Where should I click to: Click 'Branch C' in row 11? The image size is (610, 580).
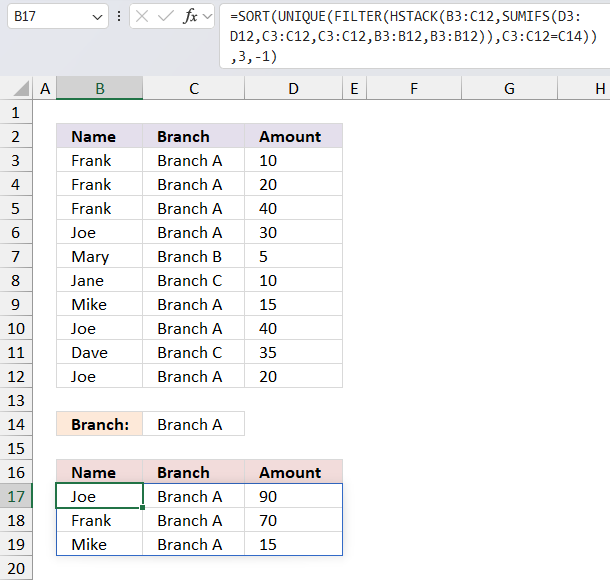[194, 352]
